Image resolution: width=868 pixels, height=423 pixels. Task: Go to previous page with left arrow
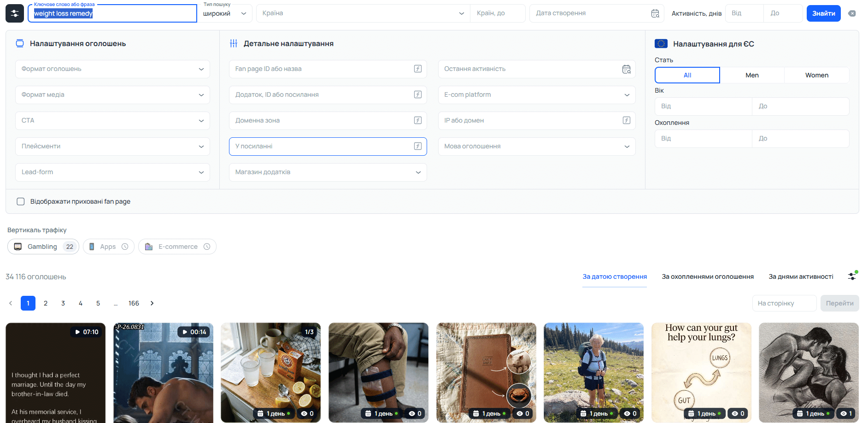click(x=11, y=303)
